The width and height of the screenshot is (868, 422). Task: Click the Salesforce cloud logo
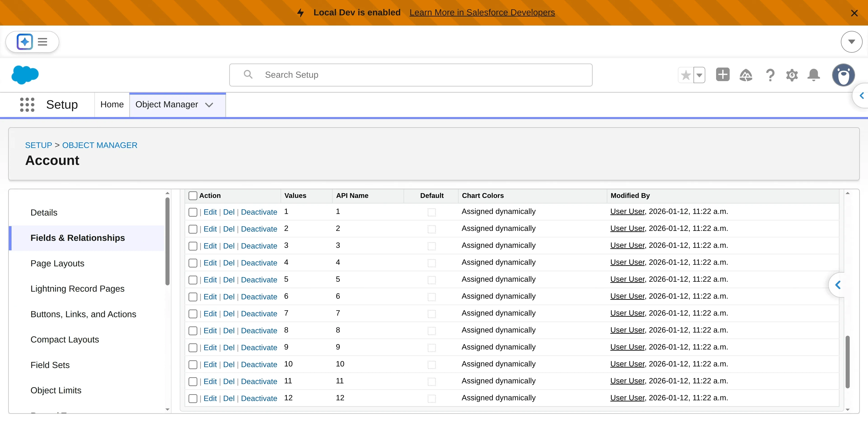[25, 75]
